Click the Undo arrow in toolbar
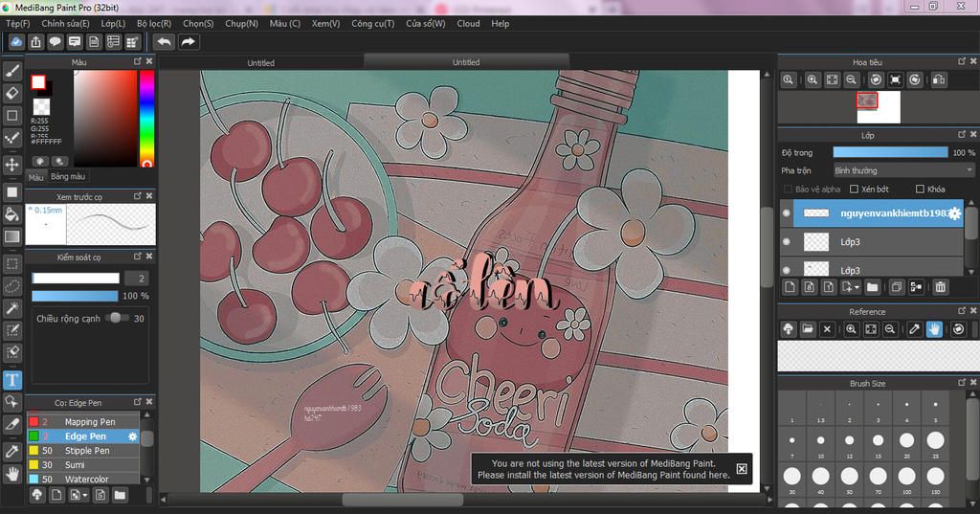Image resolution: width=980 pixels, height=514 pixels. click(x=164, y=42)
